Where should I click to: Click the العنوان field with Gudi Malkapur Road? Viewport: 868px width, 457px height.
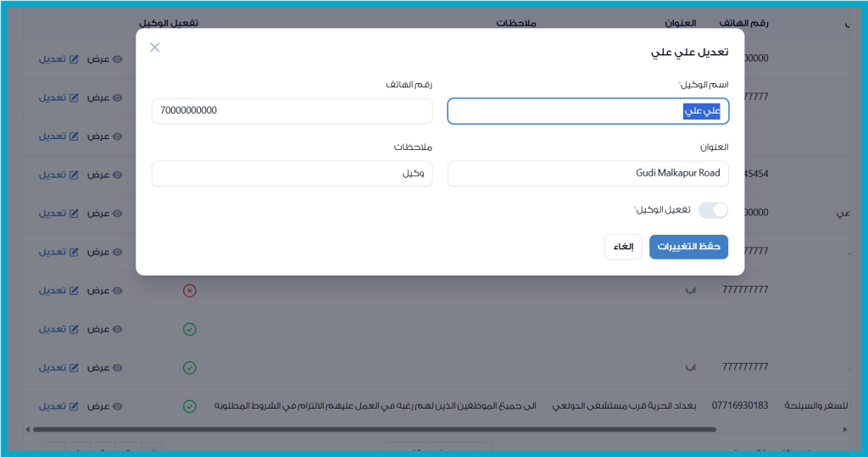click(587, 174)
